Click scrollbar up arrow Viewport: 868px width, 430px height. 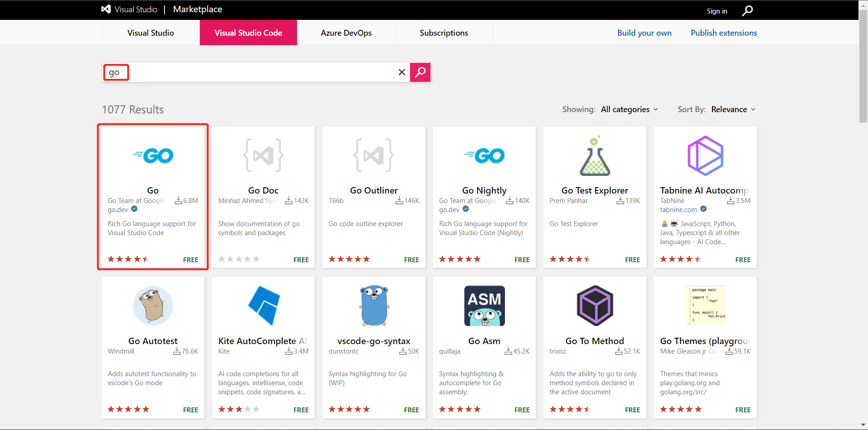[863, 4]
